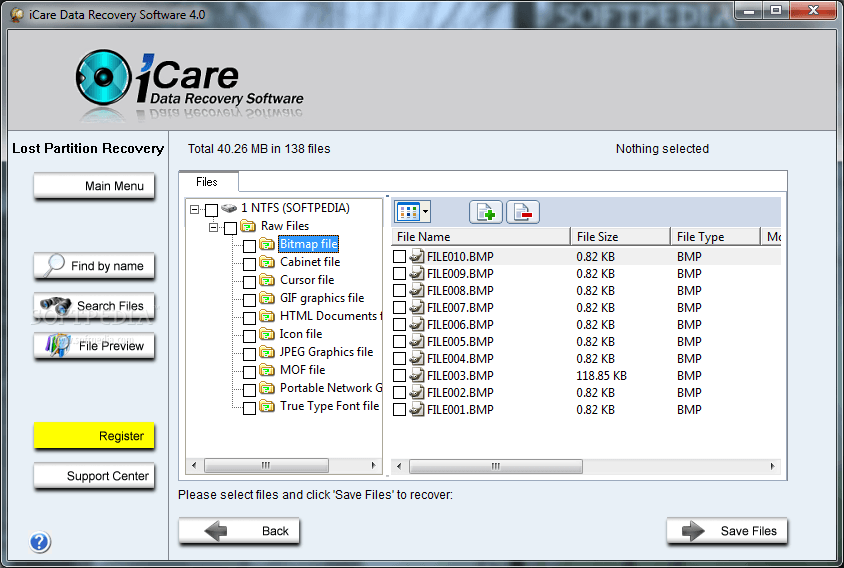
Task: Click the file list horizontal scrollbar thumb
Action: (x=496, y=466)
